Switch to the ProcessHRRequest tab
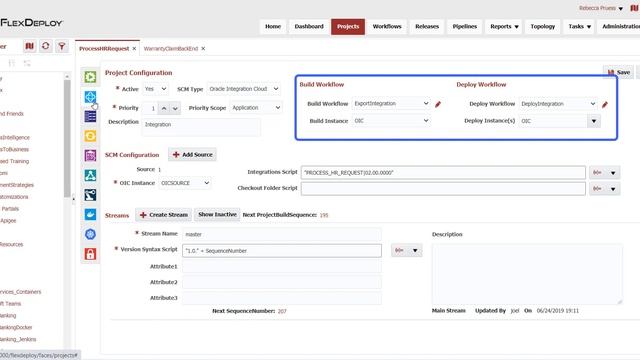Screen dimensions: 640x360 (104, 49)
